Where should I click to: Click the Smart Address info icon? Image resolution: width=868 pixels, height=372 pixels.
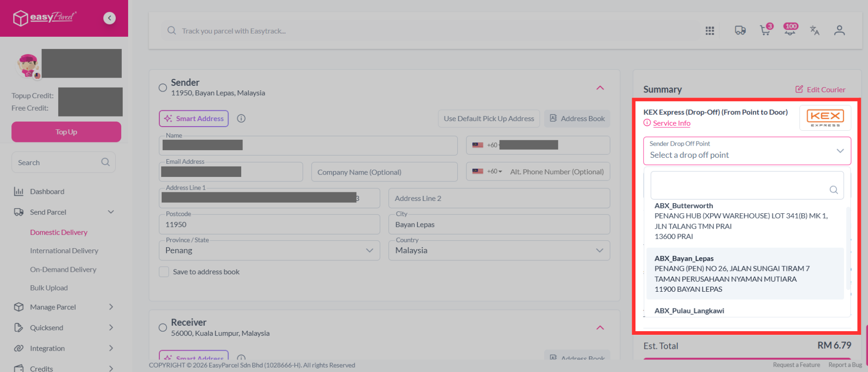(241, 118)
